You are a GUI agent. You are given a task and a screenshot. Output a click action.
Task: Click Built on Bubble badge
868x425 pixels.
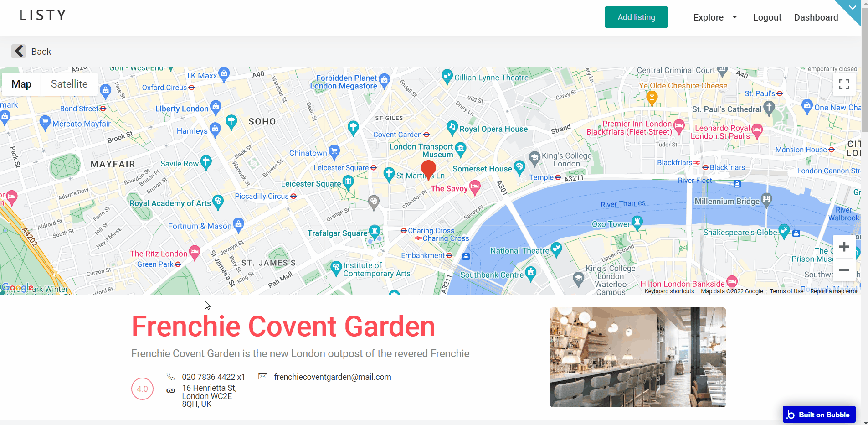(x=819, y=415)
